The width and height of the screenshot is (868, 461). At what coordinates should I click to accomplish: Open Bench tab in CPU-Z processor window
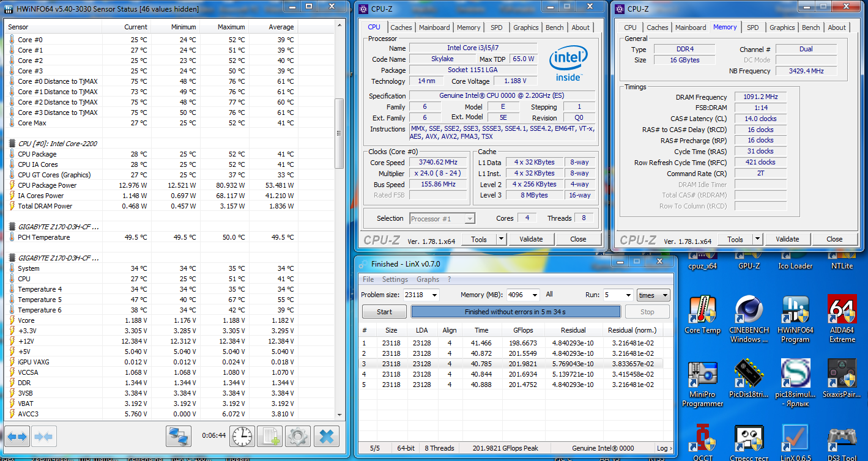click(x=555, y=28)
